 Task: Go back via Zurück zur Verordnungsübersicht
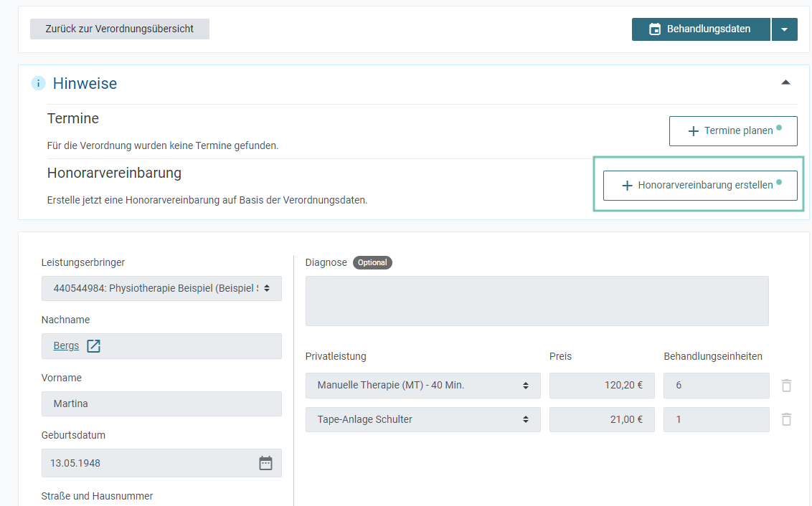pyautogui.click(x=120, y=29)
